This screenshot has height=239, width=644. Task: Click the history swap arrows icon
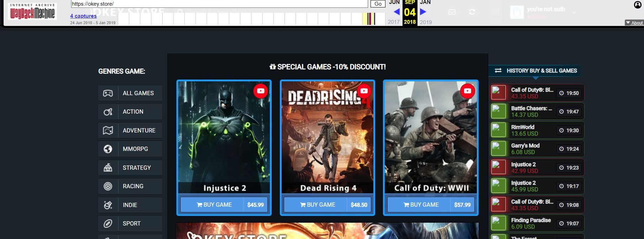498,71
